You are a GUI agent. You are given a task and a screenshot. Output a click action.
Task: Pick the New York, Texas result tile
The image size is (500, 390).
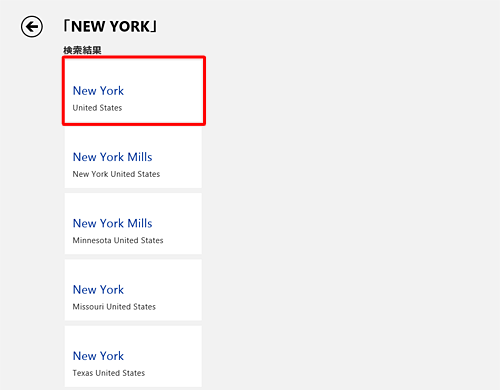pyautogui.click(x=133, y=356)
